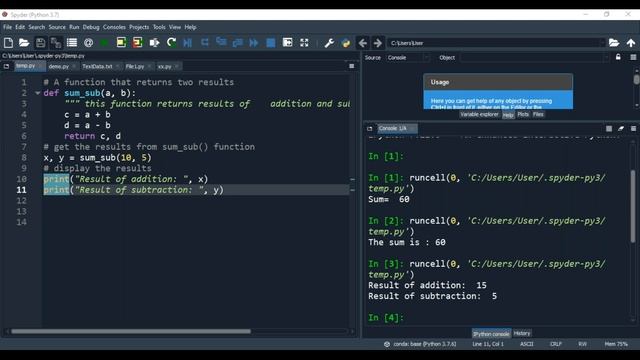Clear console with the eraser icon

pyautogui.click(x=621, y=129)
